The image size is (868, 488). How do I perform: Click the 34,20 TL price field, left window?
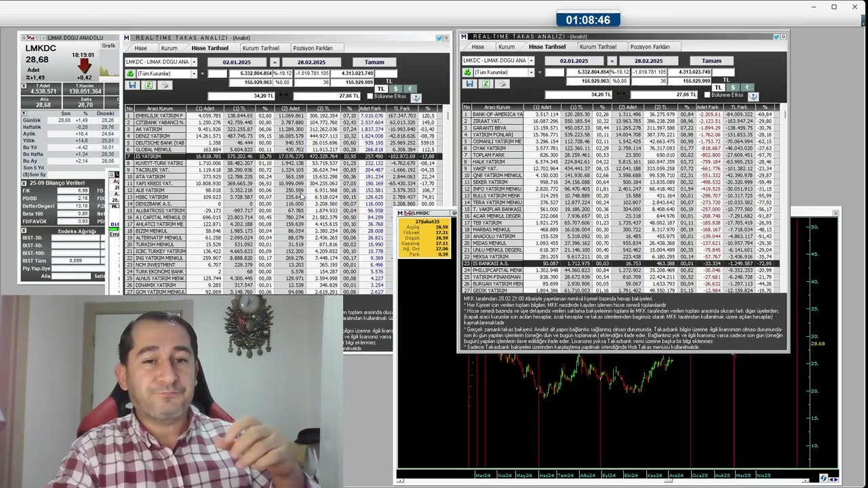tap(241, 96)
